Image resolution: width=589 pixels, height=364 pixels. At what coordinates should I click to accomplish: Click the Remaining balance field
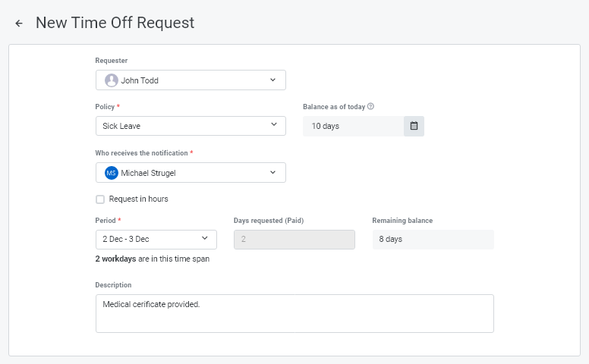pos(433,240)
